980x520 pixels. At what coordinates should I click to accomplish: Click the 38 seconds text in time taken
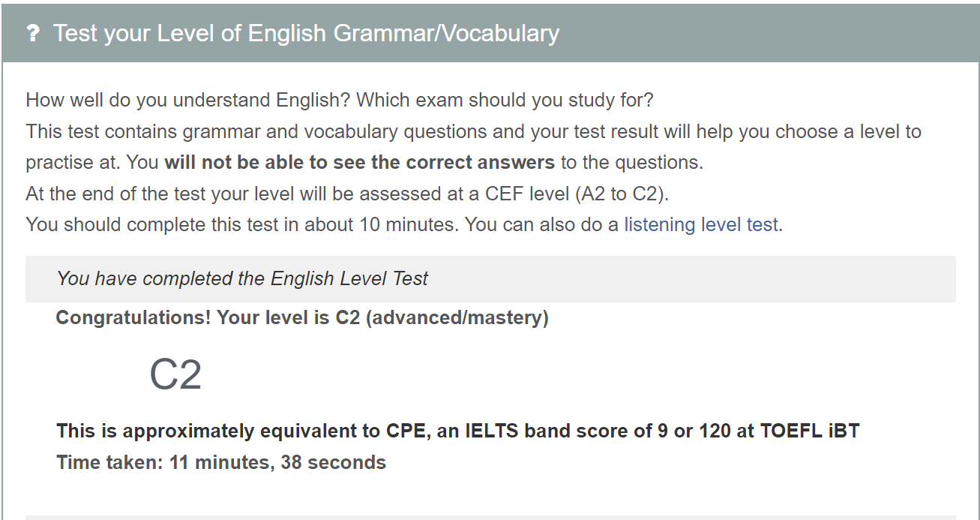(333, 462)
